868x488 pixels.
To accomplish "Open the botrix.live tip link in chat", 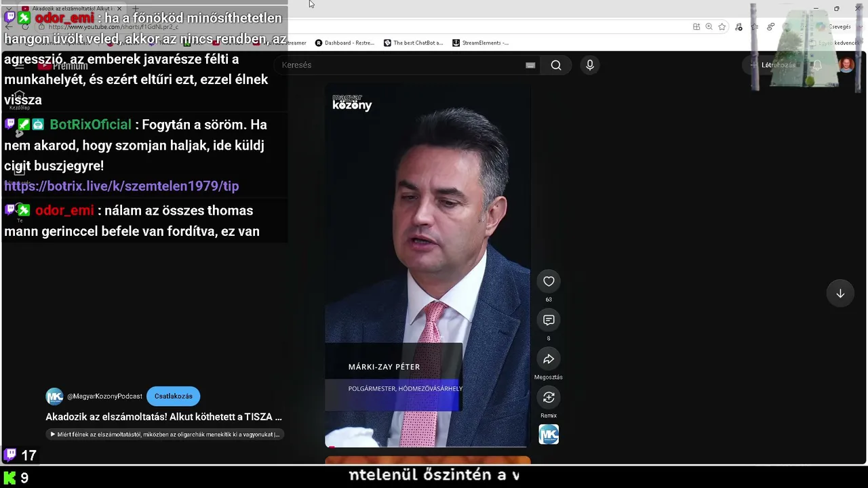I will pyautogui.click(x=121, y=186).
